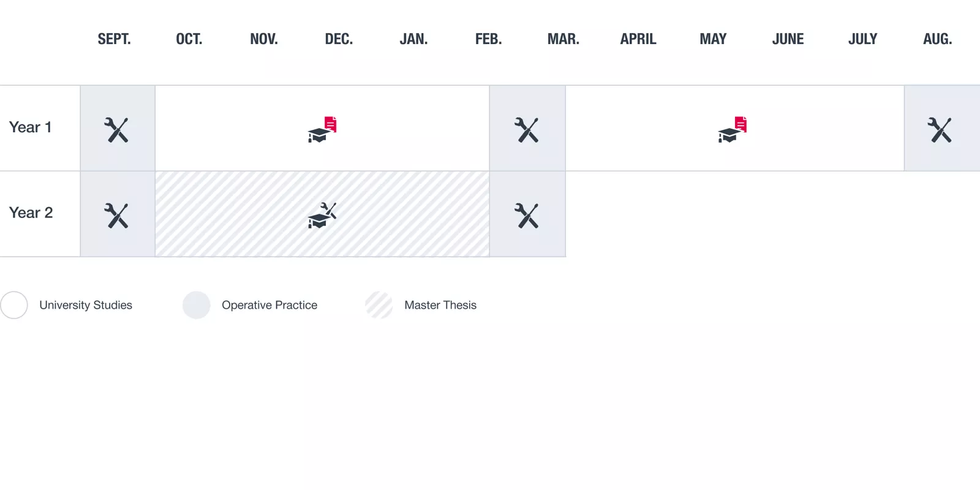Click the striped Master Thesis legend circle
This screenshot has width=980, height=490.
[x=379, y=305]
